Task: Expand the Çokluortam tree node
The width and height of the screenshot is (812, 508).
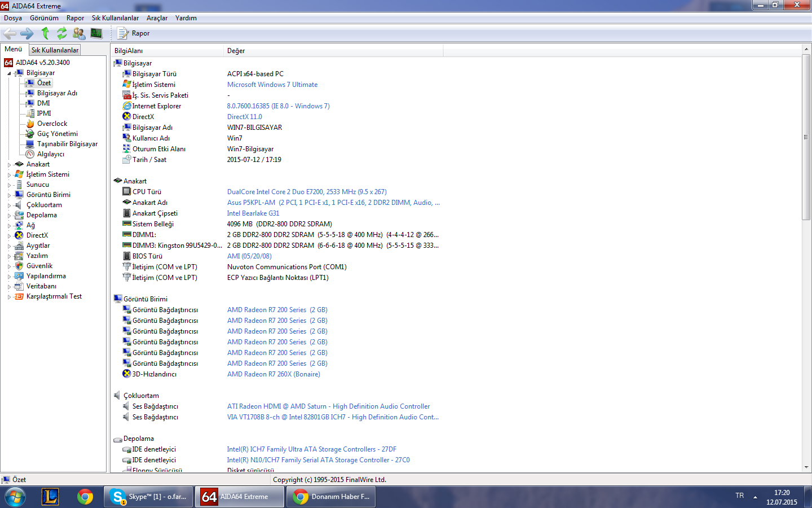Action: 9,205
